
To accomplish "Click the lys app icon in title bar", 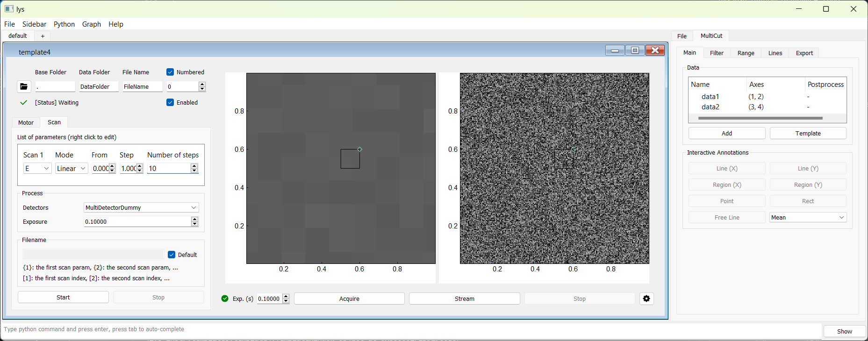I will pyautogui.click(x=9, y=9).
